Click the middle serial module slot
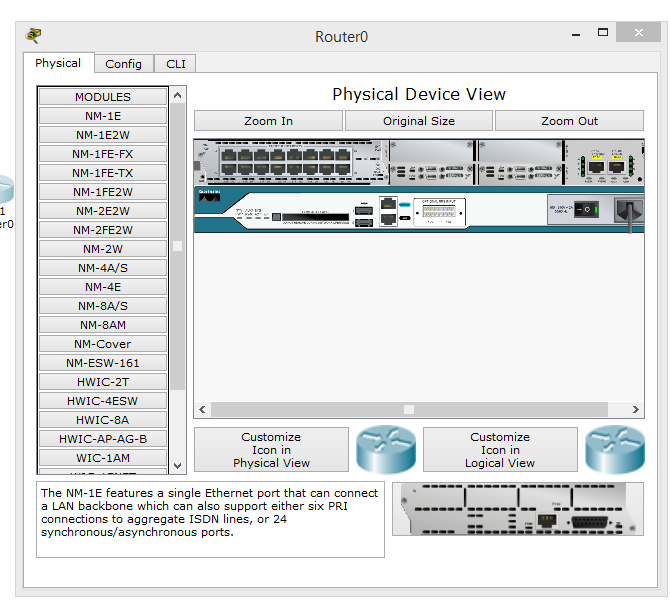The width and height of the screenshot is (670, 605). [x=432, y=163]
